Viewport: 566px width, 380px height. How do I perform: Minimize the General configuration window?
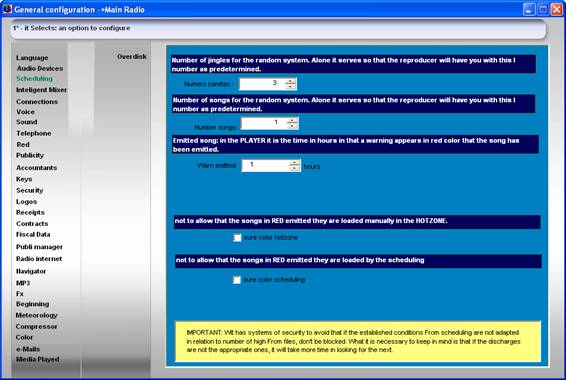[x=529, y=9]
